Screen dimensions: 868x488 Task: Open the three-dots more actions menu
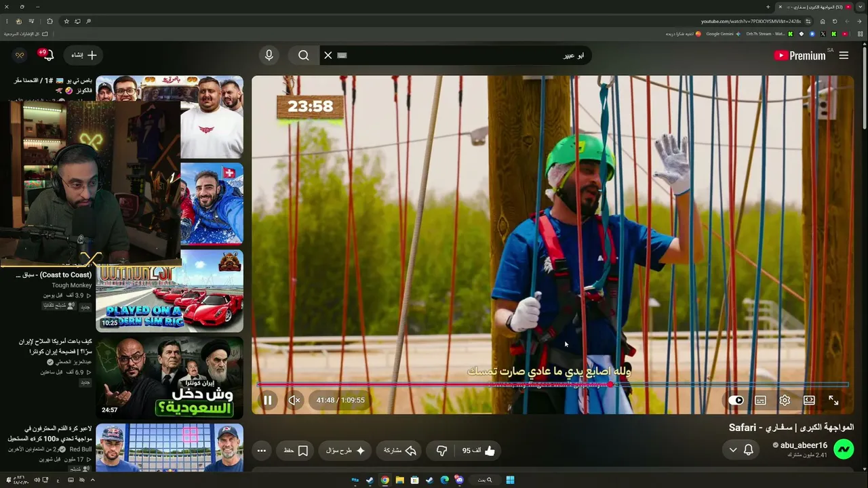[262, 451]
